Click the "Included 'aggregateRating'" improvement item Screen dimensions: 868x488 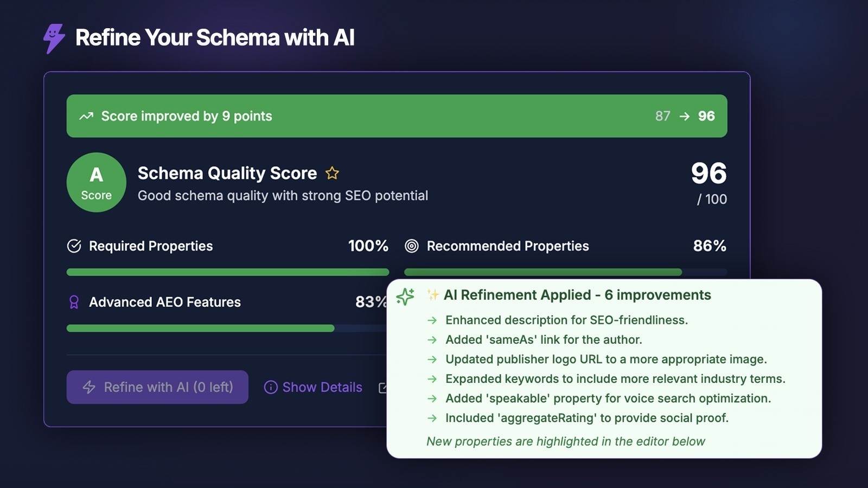[586, 418]
